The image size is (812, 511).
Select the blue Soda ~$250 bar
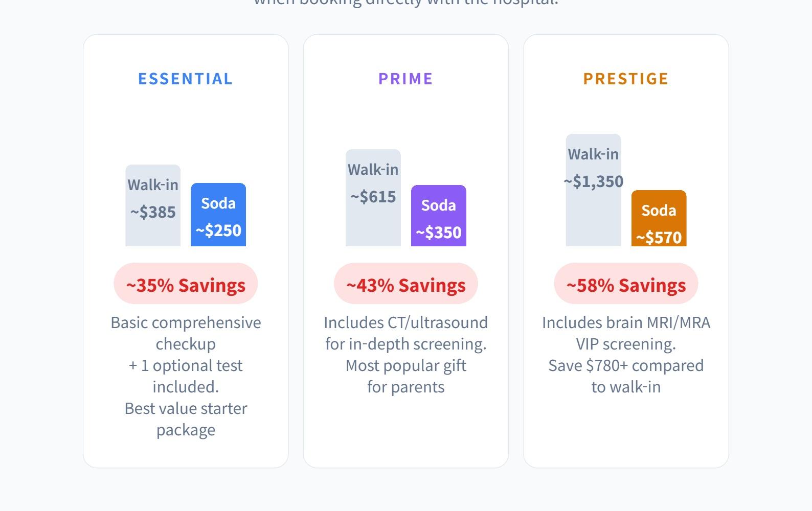pos(218,215)
